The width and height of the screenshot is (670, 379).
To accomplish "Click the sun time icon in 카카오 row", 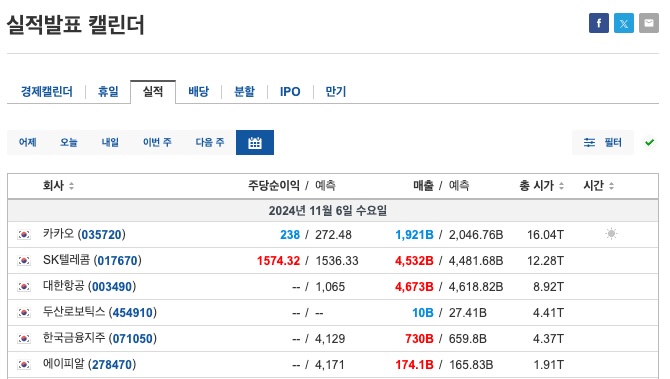I will [611, 234].
